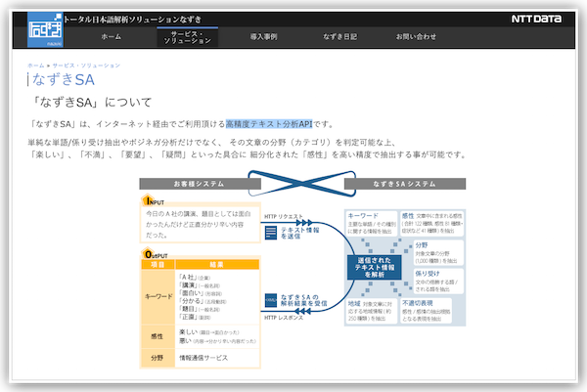Screen dimensions: 587x392
Task: Click the HTTP レスポンス label
Action: click(284, 318)
